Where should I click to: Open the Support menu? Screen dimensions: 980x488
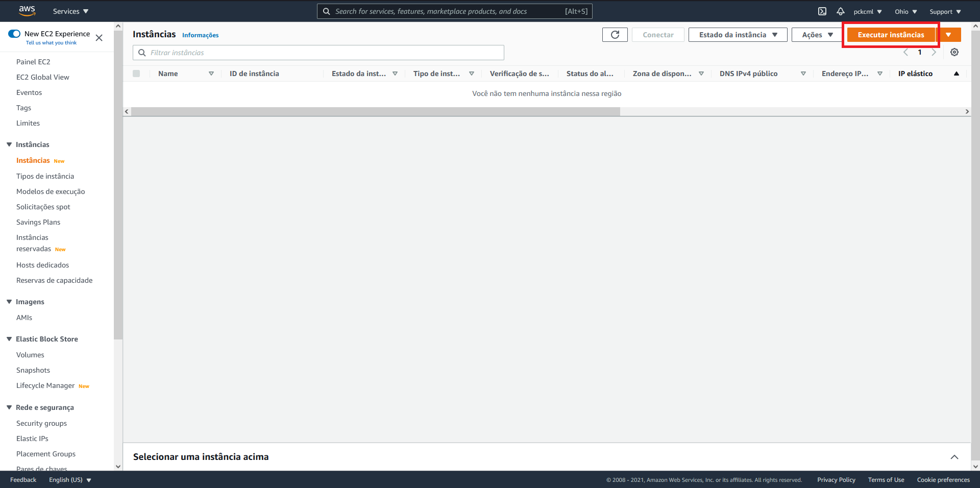[944, 11]
